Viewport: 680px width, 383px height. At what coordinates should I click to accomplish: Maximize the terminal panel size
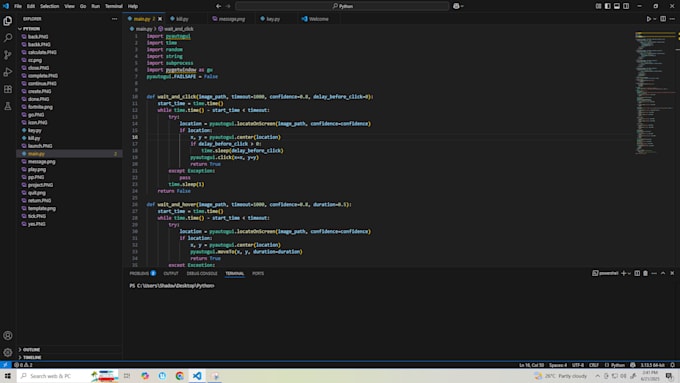[663, 273]
